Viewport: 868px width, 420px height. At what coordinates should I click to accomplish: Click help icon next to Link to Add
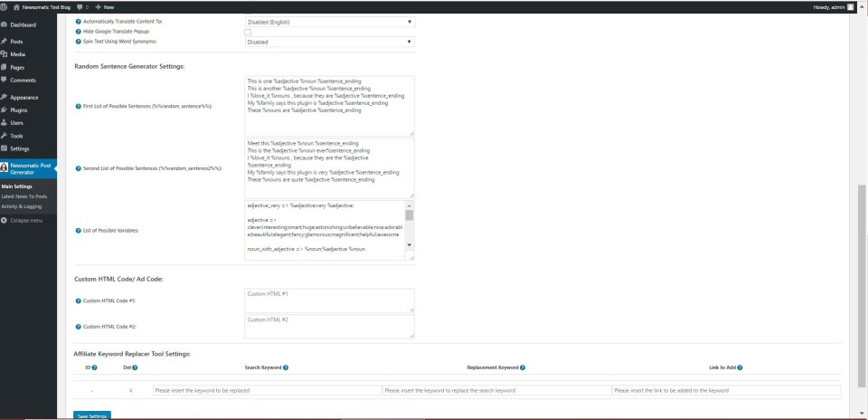(741, 367)
